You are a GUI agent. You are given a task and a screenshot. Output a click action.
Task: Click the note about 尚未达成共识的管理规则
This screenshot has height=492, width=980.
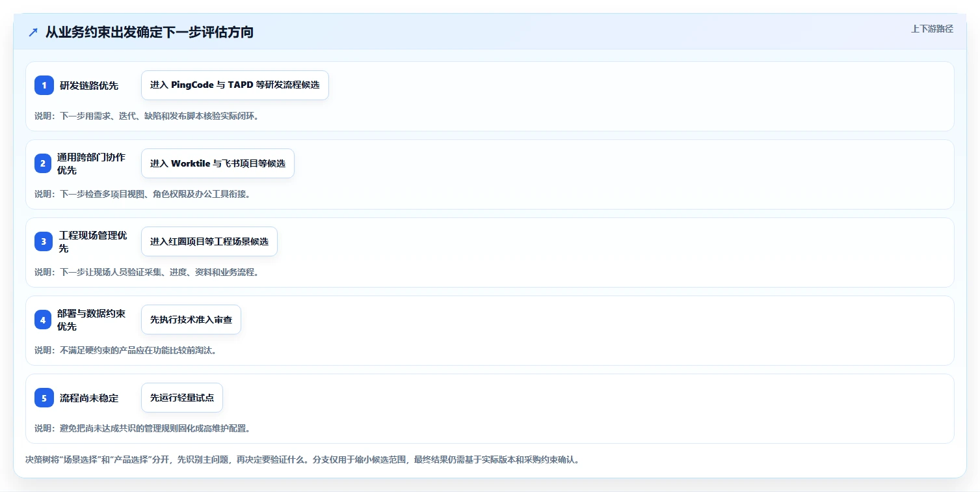pyautogui.click(x=142, y=428)
